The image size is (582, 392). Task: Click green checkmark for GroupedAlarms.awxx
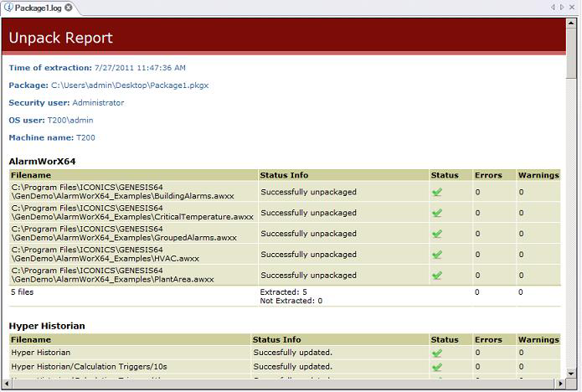point(437,234)
